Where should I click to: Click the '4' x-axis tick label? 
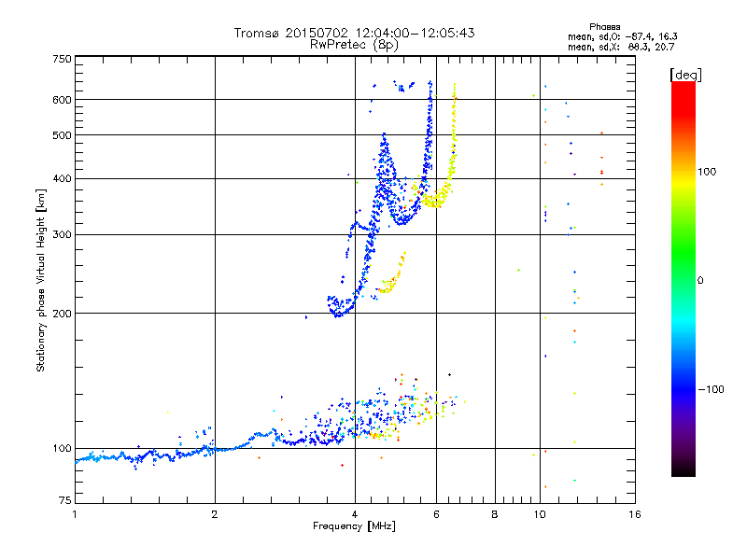355,514
